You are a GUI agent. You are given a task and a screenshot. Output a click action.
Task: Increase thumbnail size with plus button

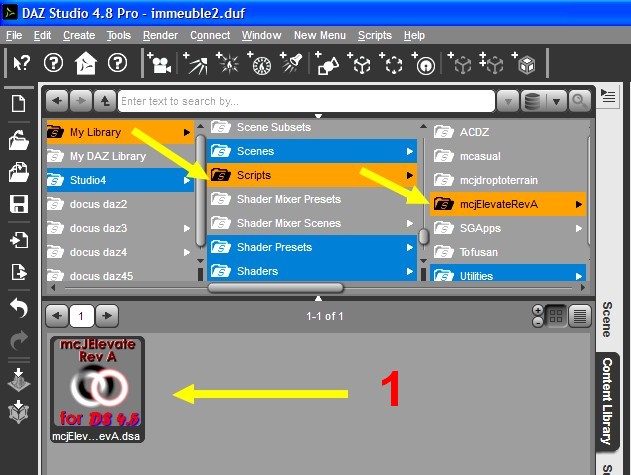(x=538, y=310)
